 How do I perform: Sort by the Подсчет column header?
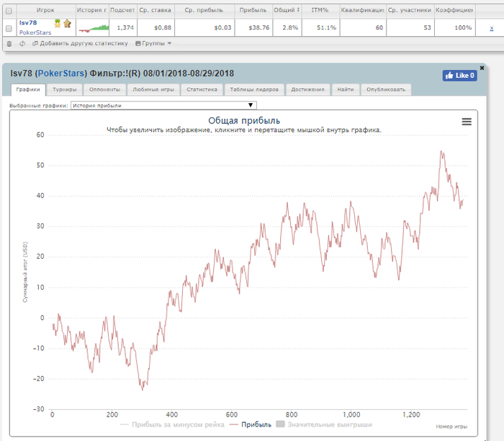(123, 10)
